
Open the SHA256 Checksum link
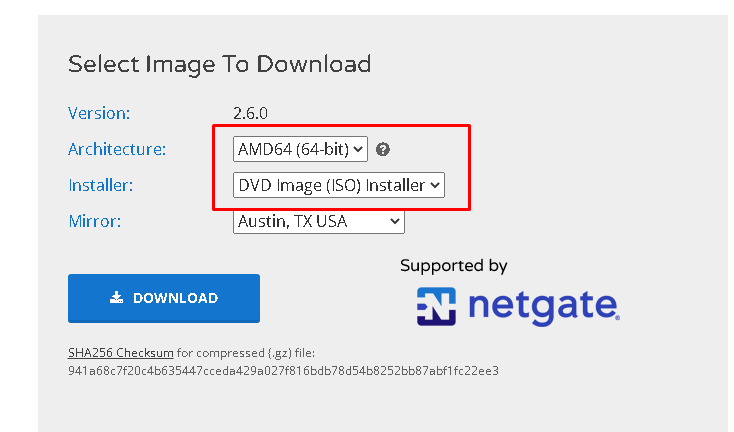[121, 353]
